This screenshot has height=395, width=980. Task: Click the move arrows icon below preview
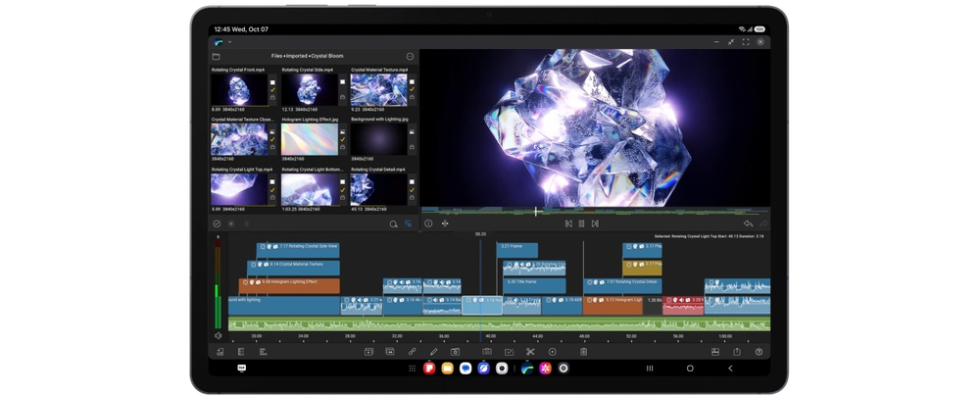point(445,223)
